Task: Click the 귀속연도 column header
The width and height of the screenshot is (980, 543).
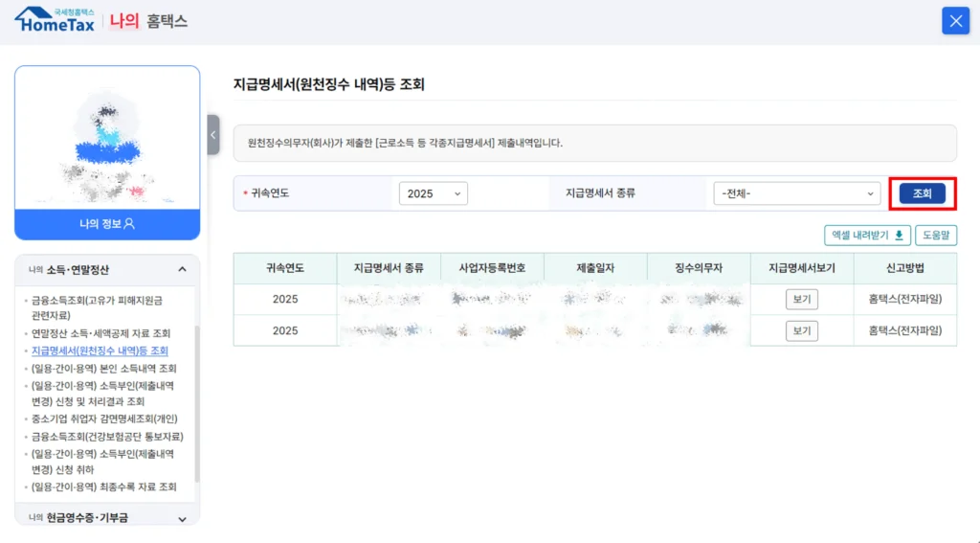Action: tap(285, 268)
